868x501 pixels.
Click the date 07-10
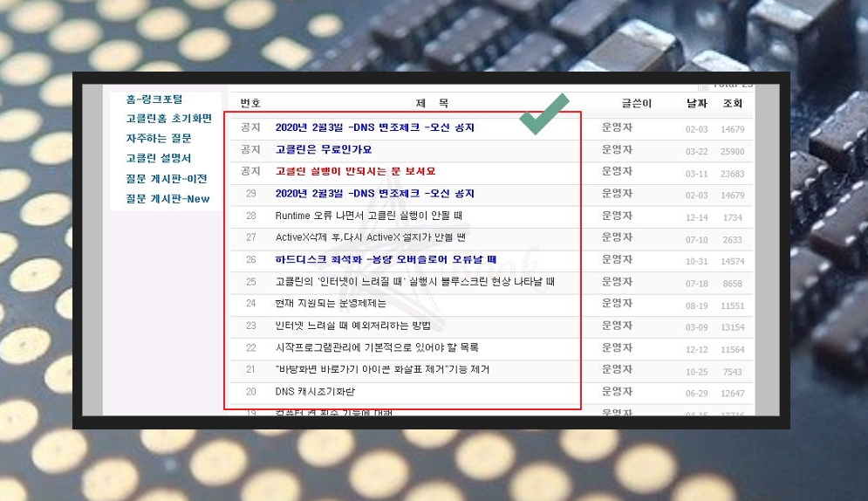click(x=696, y=240)
